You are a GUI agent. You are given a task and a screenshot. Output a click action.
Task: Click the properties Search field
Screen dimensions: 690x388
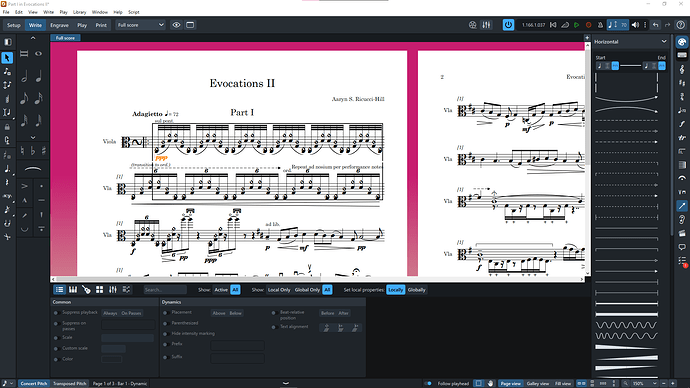pos(165,290)
